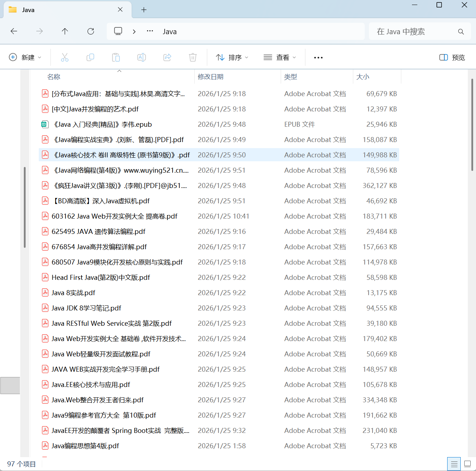The width and height of the screenshot is (476, 471).
Task: Cut the selected file
Action: click(x=65, y=57)
